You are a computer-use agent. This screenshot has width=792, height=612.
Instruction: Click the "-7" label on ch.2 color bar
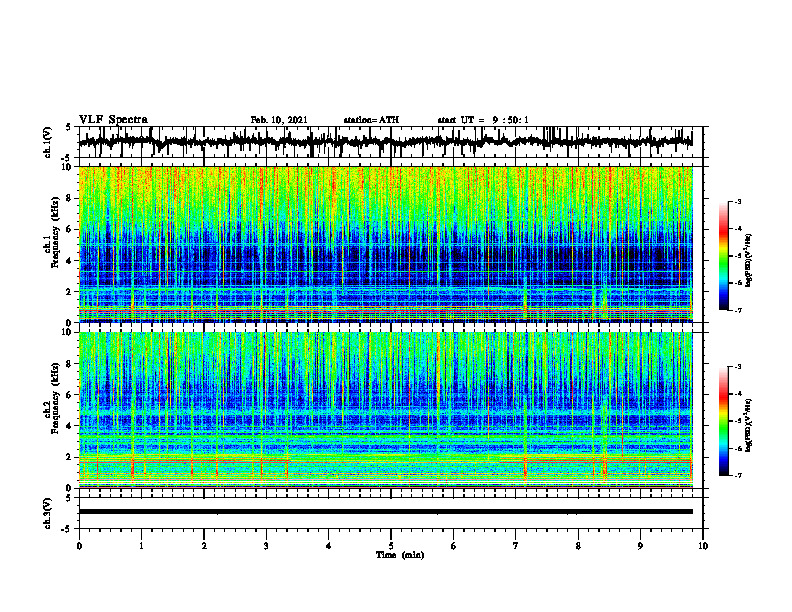coord(738,475)
